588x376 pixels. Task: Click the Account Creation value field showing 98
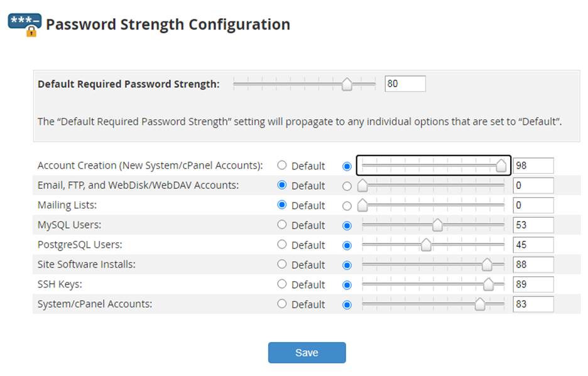(533, 166)
